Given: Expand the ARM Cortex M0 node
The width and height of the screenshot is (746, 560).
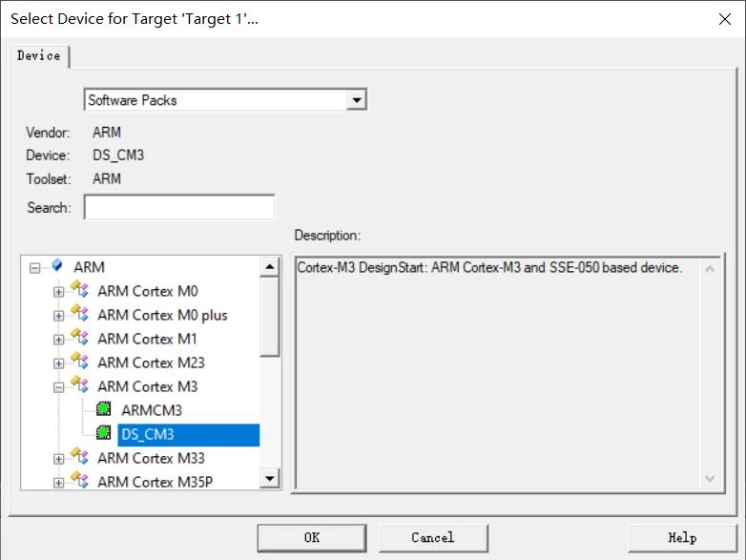Looking at the screenshot, I should point(58,292).
